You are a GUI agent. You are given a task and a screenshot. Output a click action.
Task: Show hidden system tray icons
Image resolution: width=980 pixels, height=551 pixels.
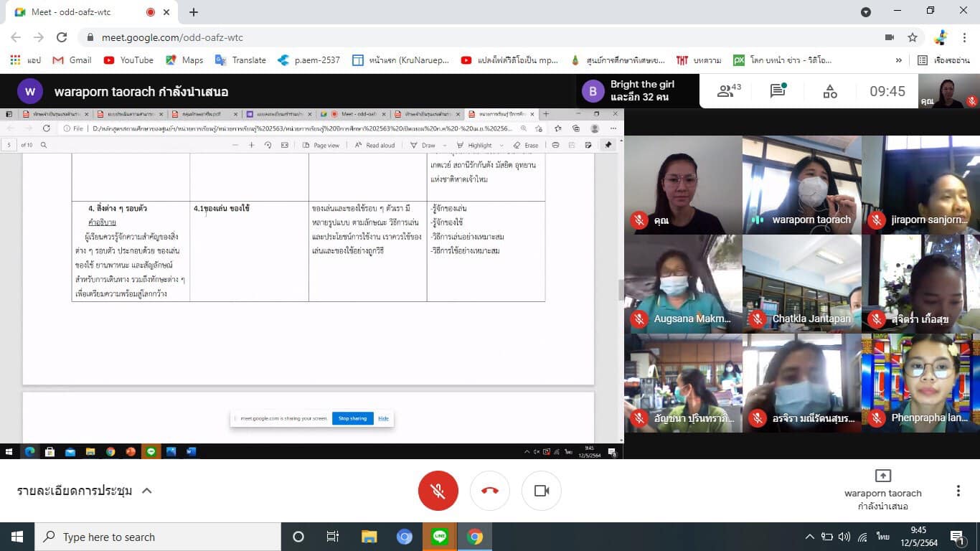pos(810,537)
